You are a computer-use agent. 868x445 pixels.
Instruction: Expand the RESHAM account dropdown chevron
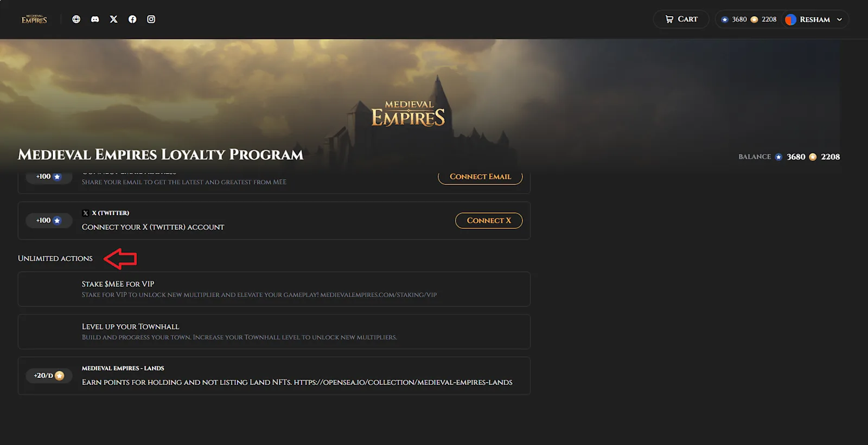(839, 20)
